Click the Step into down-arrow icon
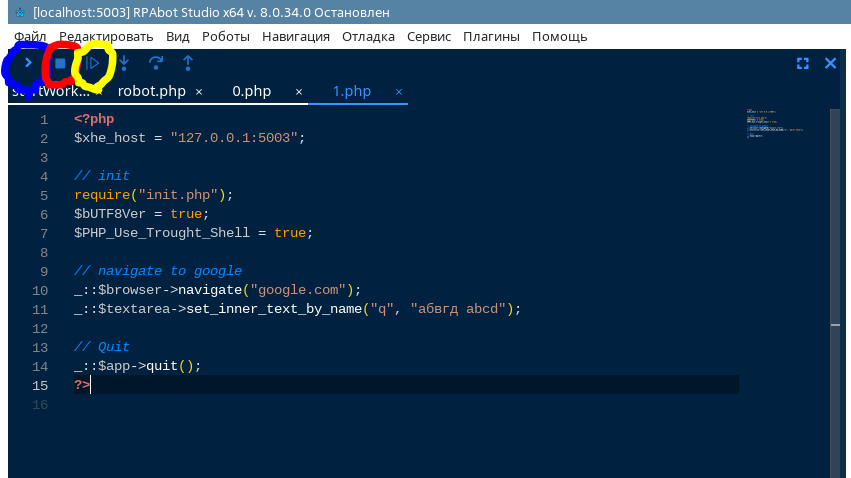The height and width of the screenshot is (478, 851). click(124, 63)
